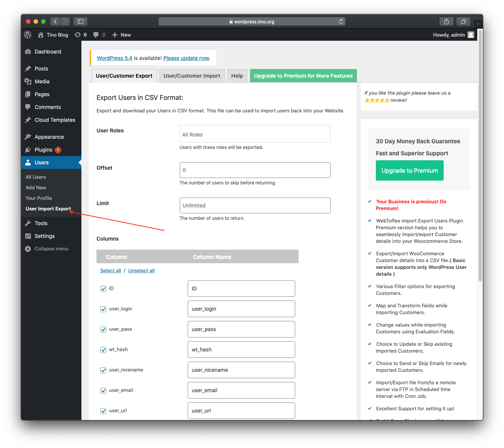This screenshot has height=448, width=504.
Task: Reload the page with Safari refresh icon
Action: 340,21
